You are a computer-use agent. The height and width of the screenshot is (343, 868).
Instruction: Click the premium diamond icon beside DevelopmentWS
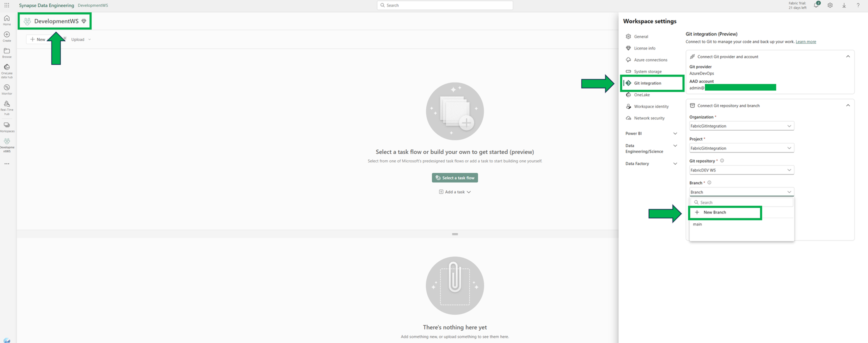(x=84, y=21)
